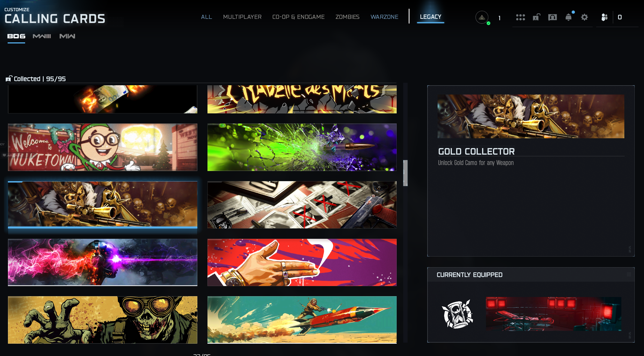
Task: Click the padlock icon beside Collected
Action: pyautogui.click(x=9, y=79)
